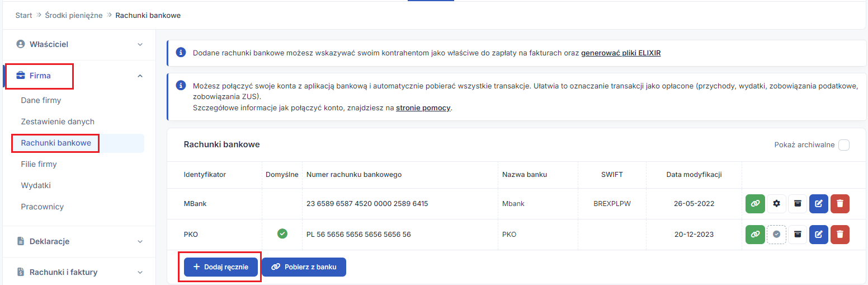Archive the MBank account via box icon
The height and width of the screenshot is (285, 868).
[x=798, y=204]
